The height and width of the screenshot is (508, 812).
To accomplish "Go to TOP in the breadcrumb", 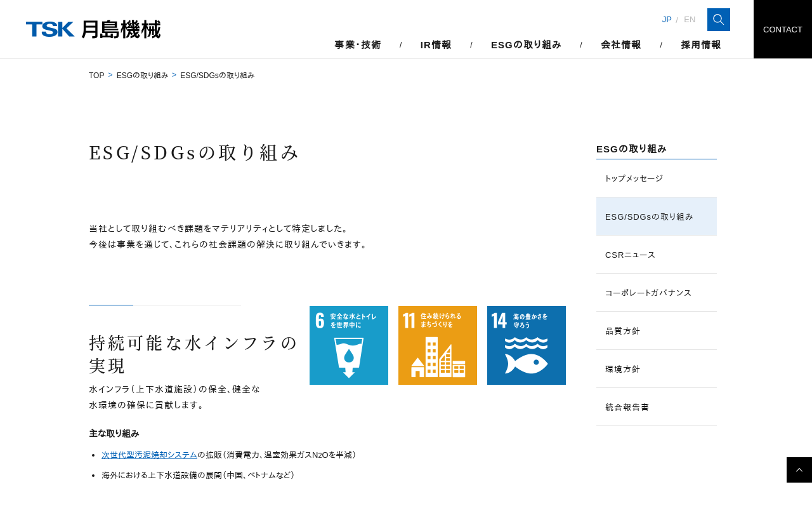I will 96,76.
